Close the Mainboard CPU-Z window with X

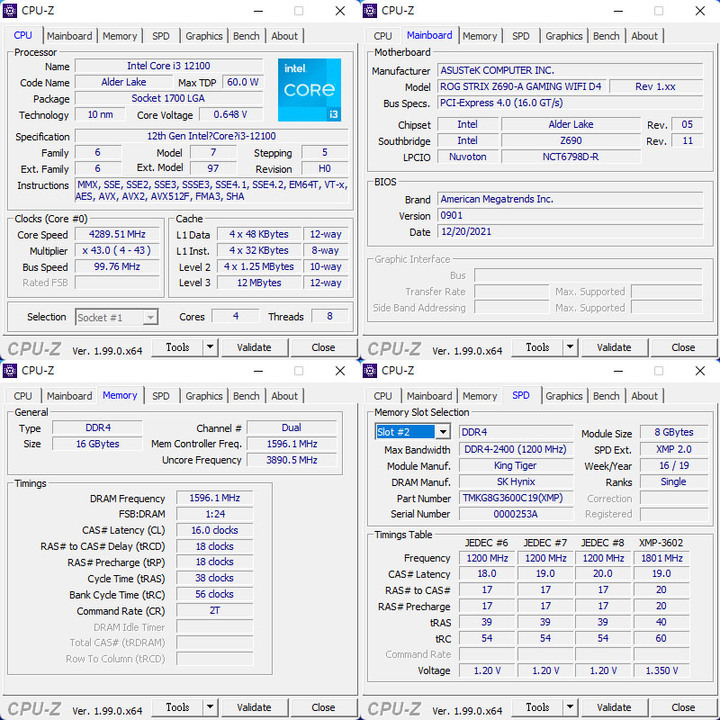[700, 11]
